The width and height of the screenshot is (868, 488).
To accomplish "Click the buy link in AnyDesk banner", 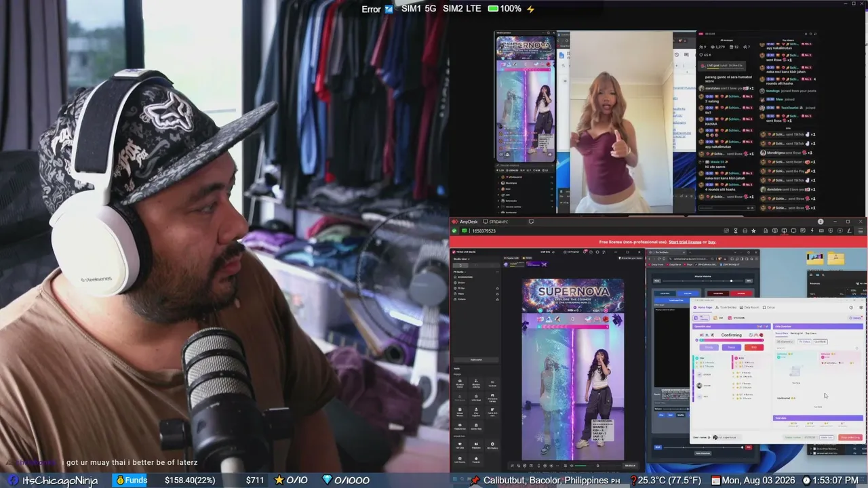I will point(712,242).
